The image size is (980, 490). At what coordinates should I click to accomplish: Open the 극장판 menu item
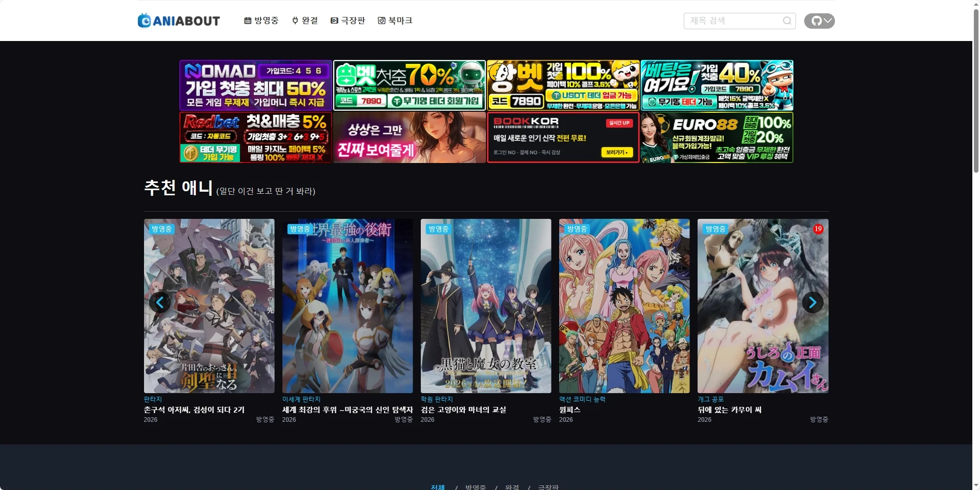(348, 21)
